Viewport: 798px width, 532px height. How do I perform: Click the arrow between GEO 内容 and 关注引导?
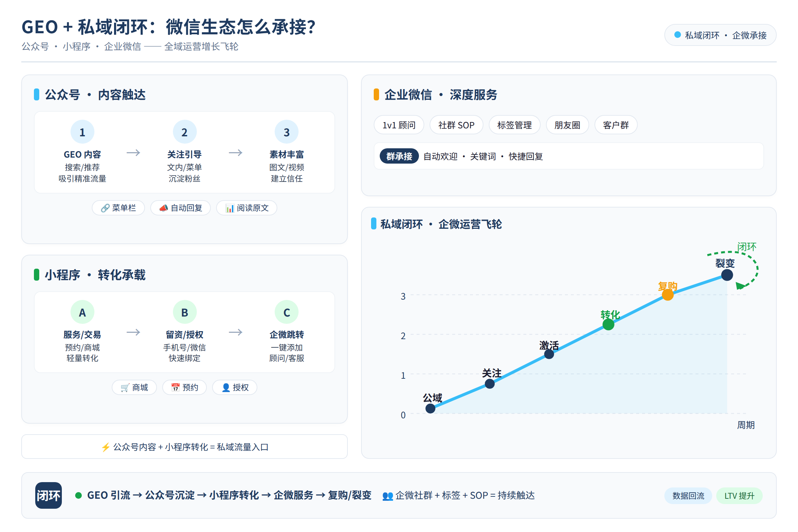click(133, 153)
